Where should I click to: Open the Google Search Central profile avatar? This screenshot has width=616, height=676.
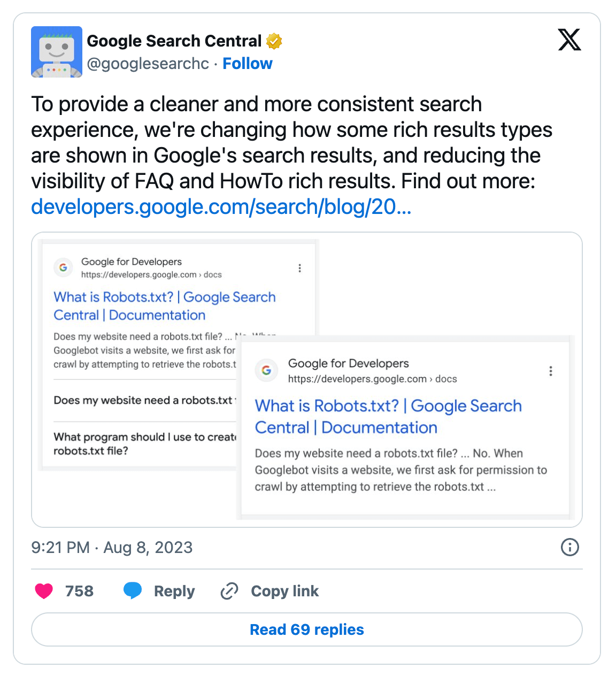(57, 52)
